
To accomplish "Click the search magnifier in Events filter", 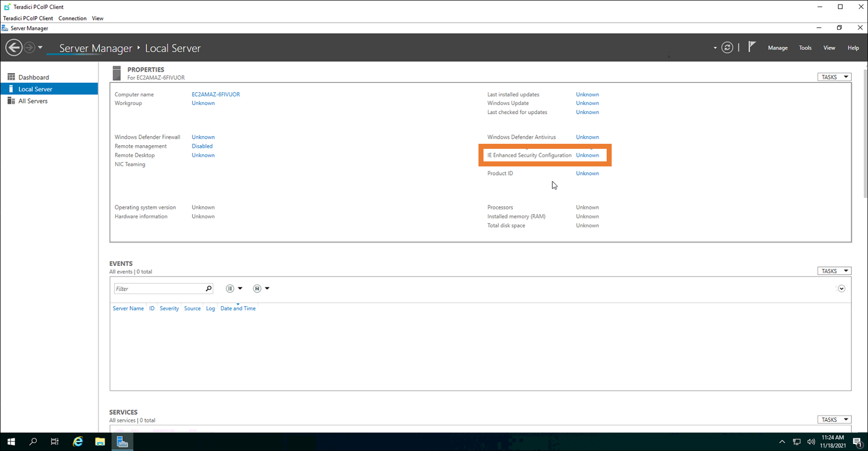I will pyautogui.click(x=209, y=289).
